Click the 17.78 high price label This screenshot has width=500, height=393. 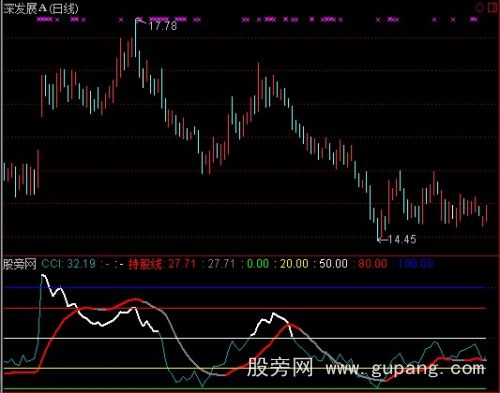[163, 26]
